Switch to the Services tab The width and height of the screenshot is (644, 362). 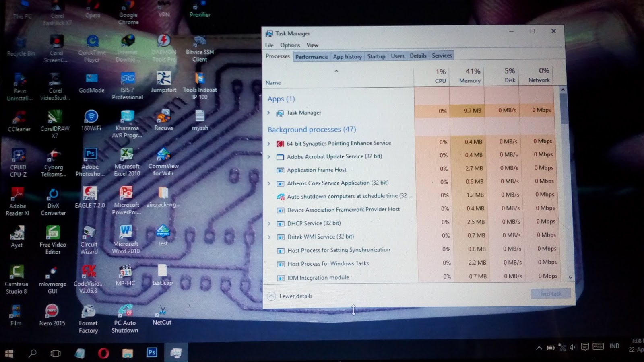pos(442,56)
